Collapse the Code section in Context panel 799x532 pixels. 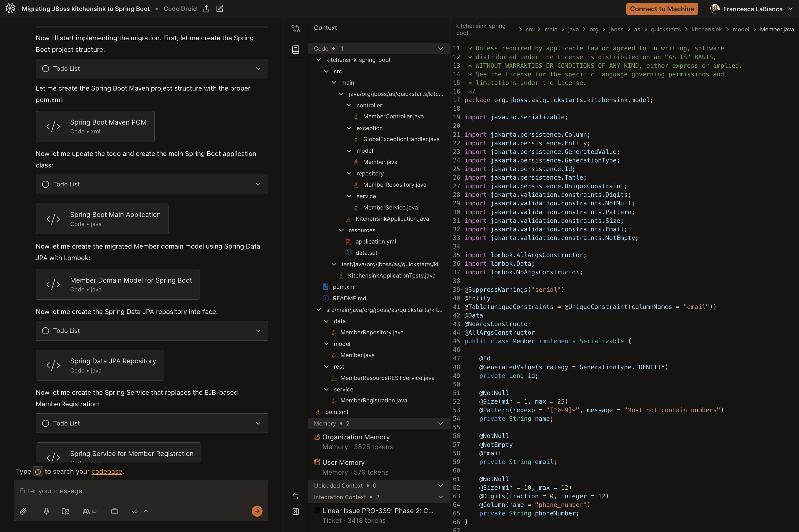coord(440,49)
